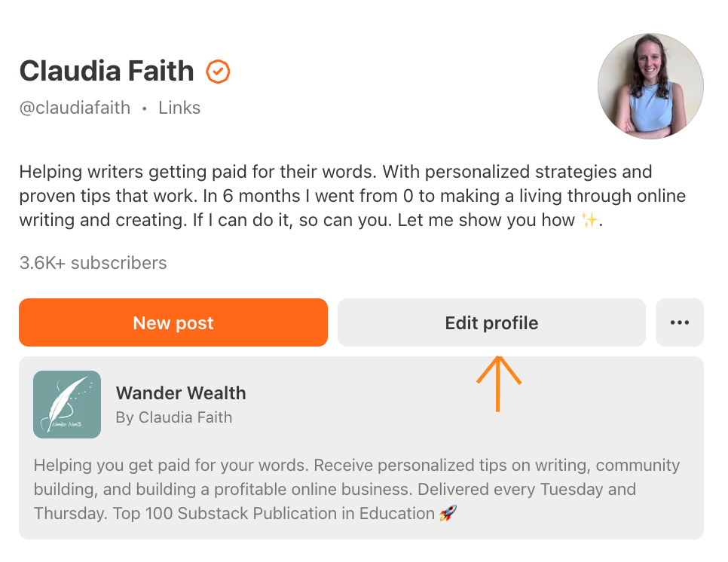Viewport: 728px width, 562px height.
Task: Click the Claudia Faith name heading
Action: click(106, 71)
